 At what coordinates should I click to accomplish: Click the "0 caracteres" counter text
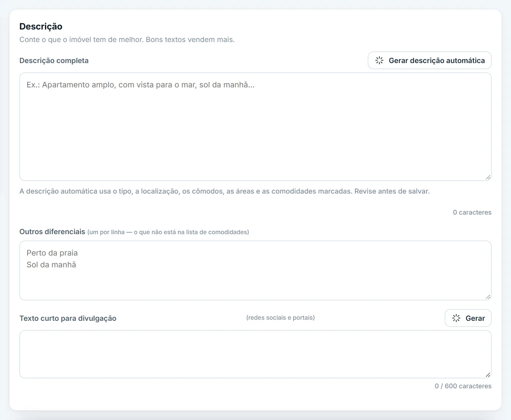(x=472, y=212)
